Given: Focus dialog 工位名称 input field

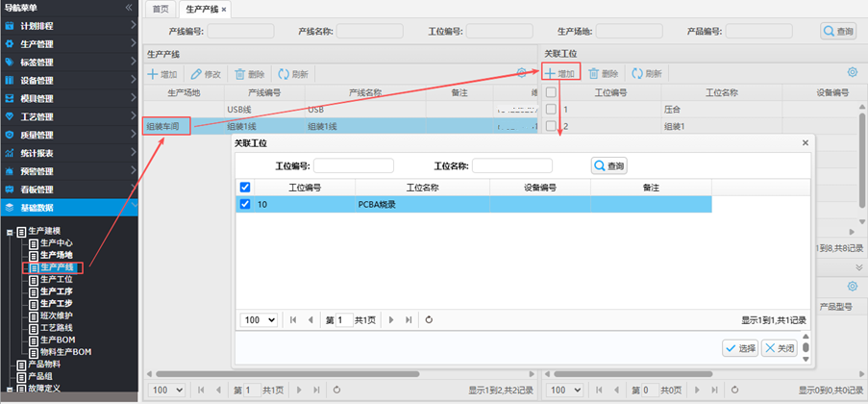Looking at the screenshot, I should (x=512, y=165).
